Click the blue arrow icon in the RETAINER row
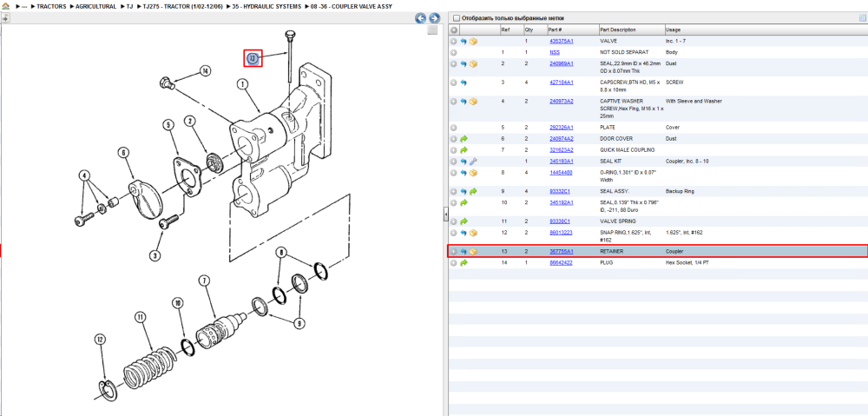This screenshot has height=416, width=868. (x=464, y=252)
